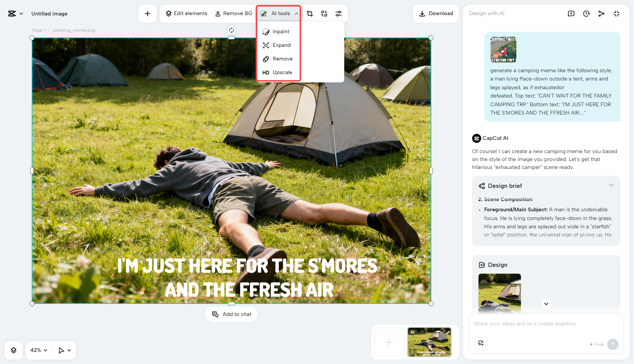Open the Replace image tool
This screenshot has height=364, width=634.
point(324,13)
